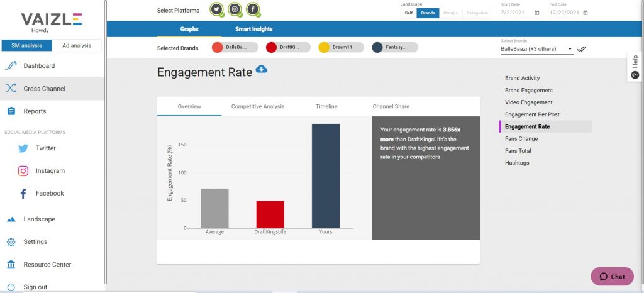Go to Video Engagement section
The width and height of the screenshot is (644, 293).
pyautogui.click(x=528, y=102)
